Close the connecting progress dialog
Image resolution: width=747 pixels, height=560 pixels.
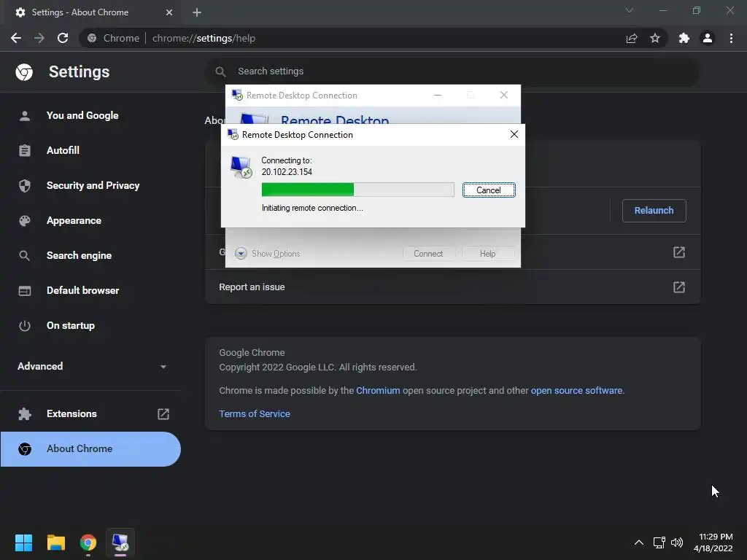(514, 134)
